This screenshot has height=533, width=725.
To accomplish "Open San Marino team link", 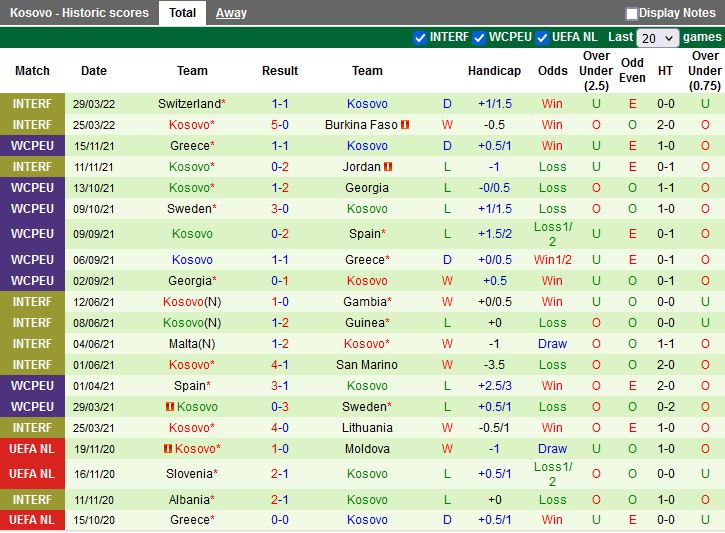I will point(367,365).
